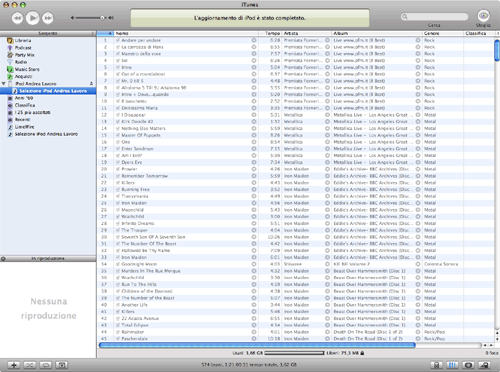Open Radio in the source list
The image size is (500, 372).
pos(21,62)
